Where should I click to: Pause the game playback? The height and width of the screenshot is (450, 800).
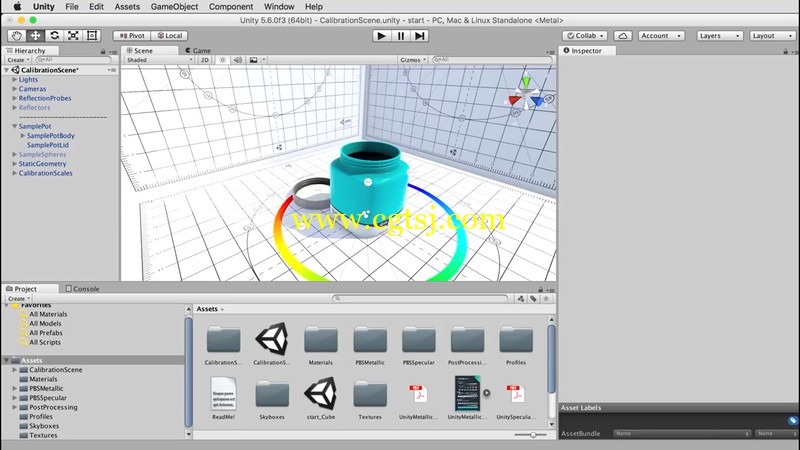401,36
